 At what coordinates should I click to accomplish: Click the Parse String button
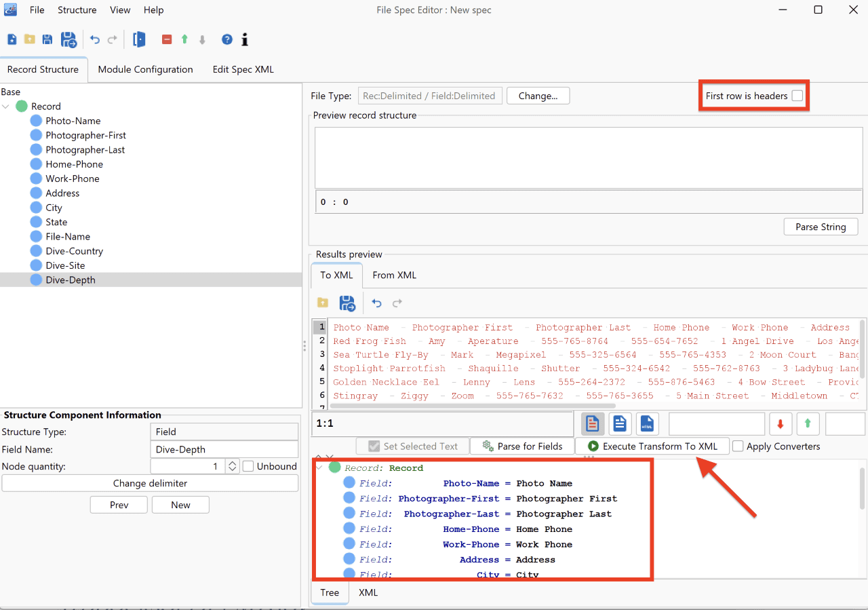(x=821, y=227)
